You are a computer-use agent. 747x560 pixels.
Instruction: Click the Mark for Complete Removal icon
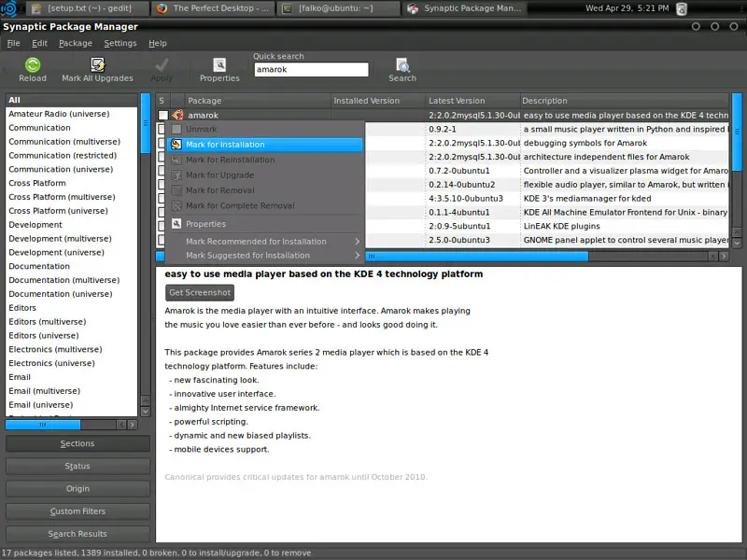(176, 205)
